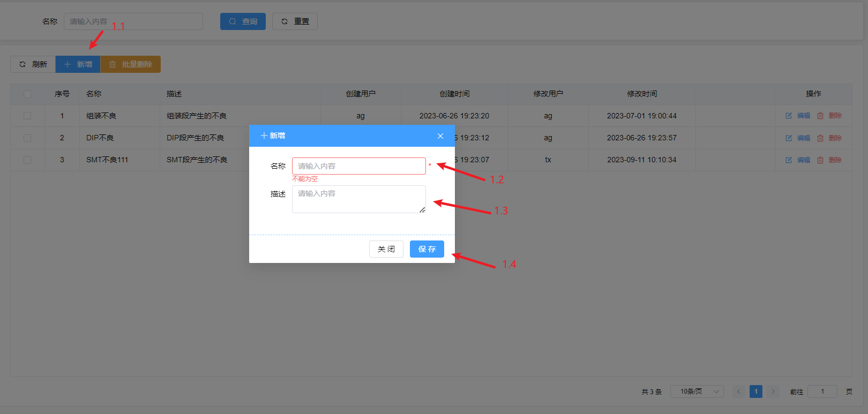
Task: Click the trash icon for DIP不良 row
Action: pos(820,138)
